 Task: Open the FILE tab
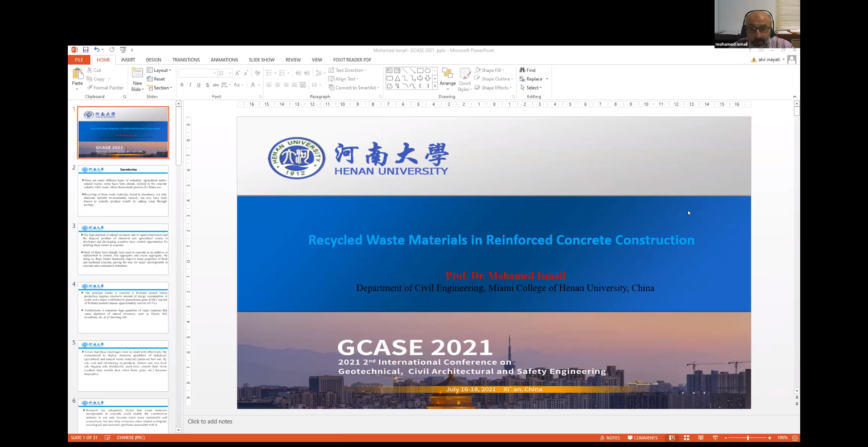[79, 60]
